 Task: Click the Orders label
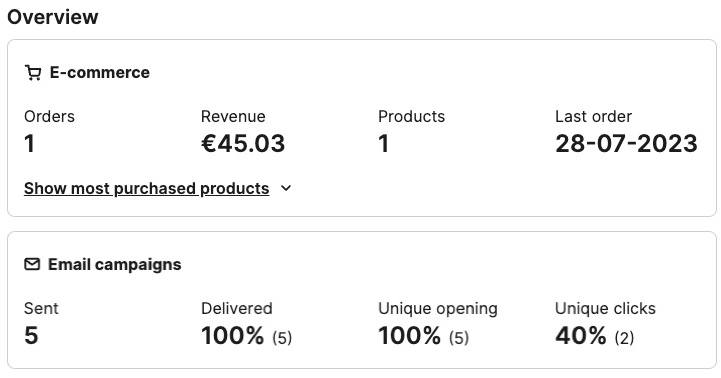click(x=49, y=116)
